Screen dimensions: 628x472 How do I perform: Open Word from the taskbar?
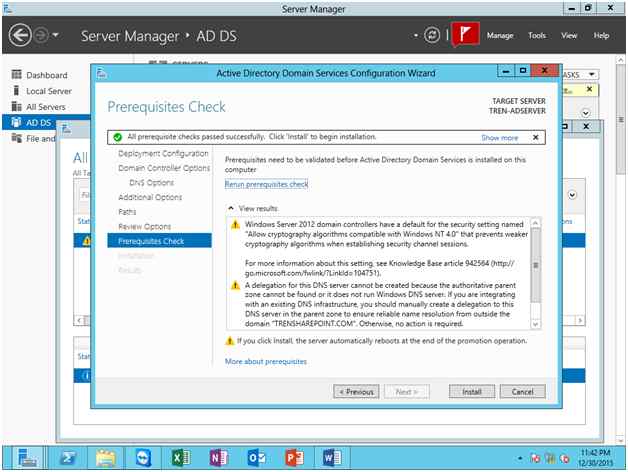[332, 458]
